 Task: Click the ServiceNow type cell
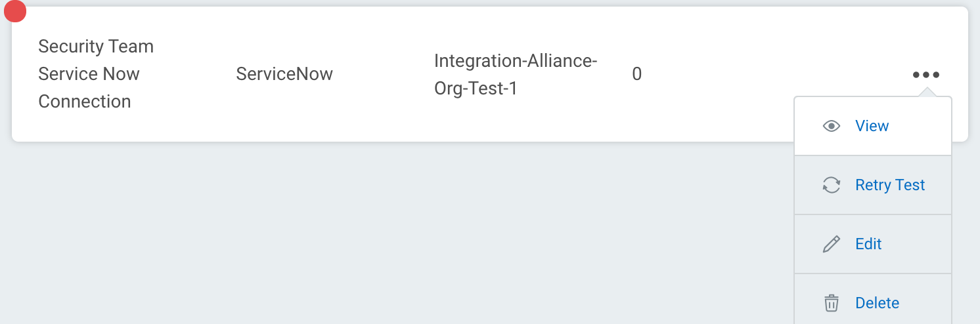pos(284,74)
